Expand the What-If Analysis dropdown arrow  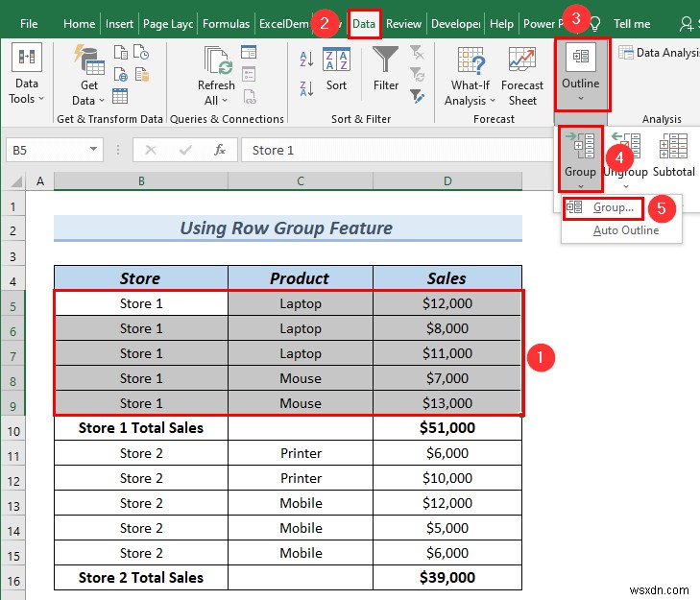pos(493,101)
